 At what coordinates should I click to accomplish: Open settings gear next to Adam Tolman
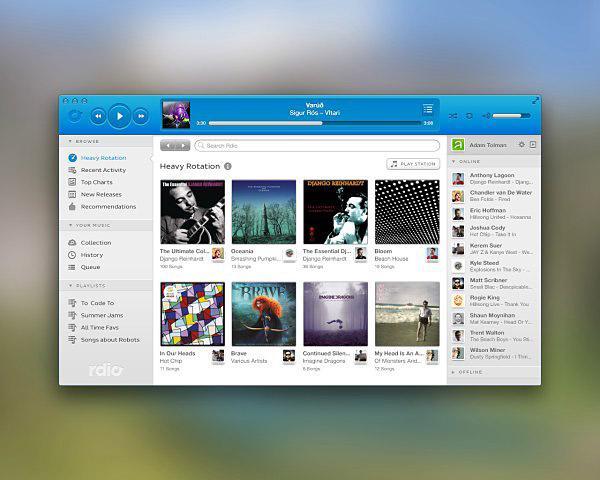521,145
